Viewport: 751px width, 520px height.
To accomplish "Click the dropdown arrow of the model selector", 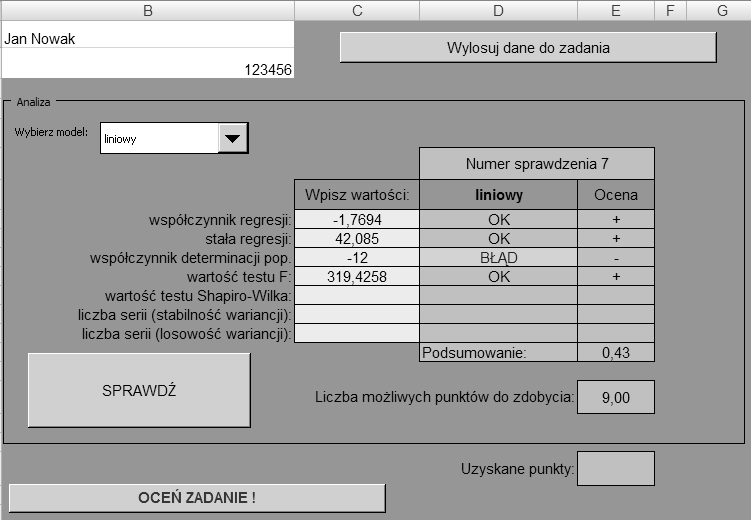I will coord(233,139).
